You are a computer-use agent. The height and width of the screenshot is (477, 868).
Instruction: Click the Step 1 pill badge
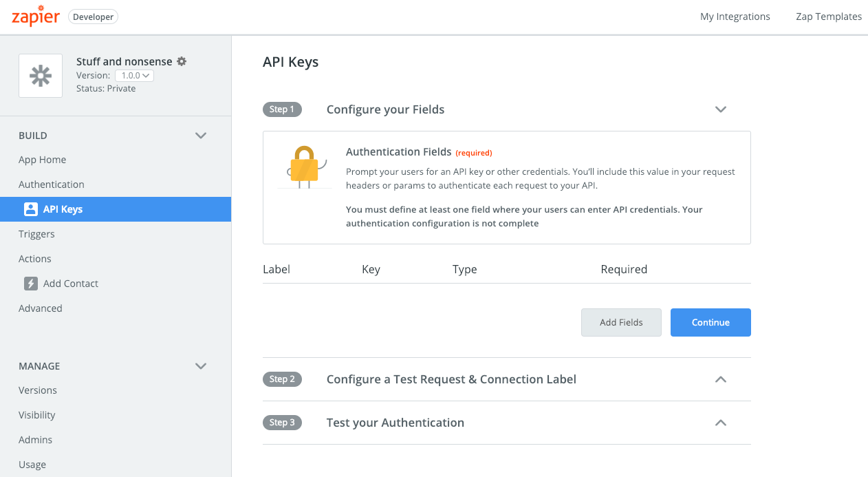(x=282, y=109)
